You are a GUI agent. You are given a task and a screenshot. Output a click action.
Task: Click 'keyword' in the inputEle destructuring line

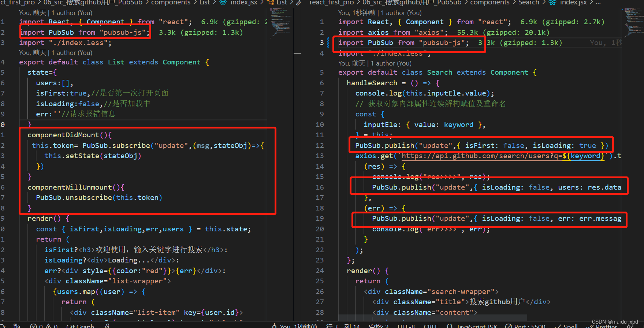click(459, 125)
